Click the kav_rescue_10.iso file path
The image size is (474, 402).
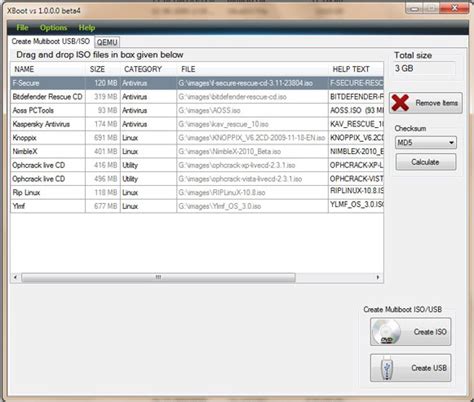[223, 124]
